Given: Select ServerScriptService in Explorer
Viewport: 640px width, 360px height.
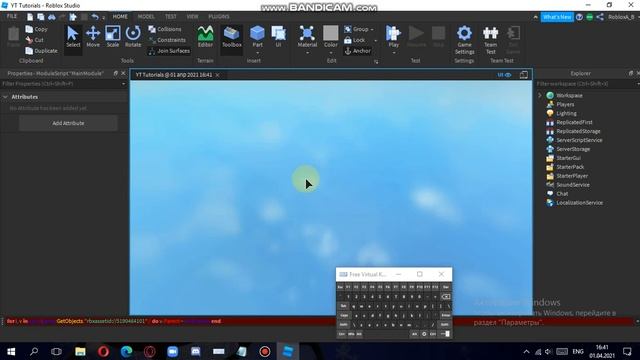Looking at the screenshot, I should [579, 140].
